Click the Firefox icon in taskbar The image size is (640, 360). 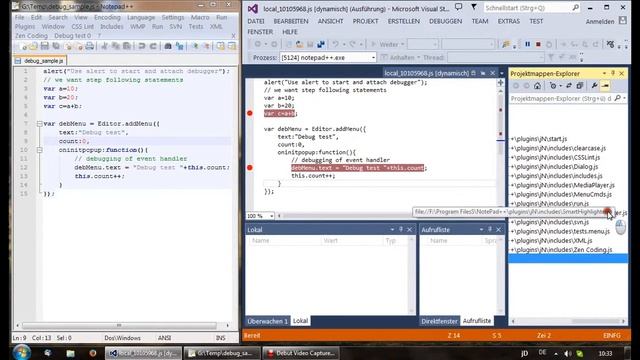[x=93, y=353]
